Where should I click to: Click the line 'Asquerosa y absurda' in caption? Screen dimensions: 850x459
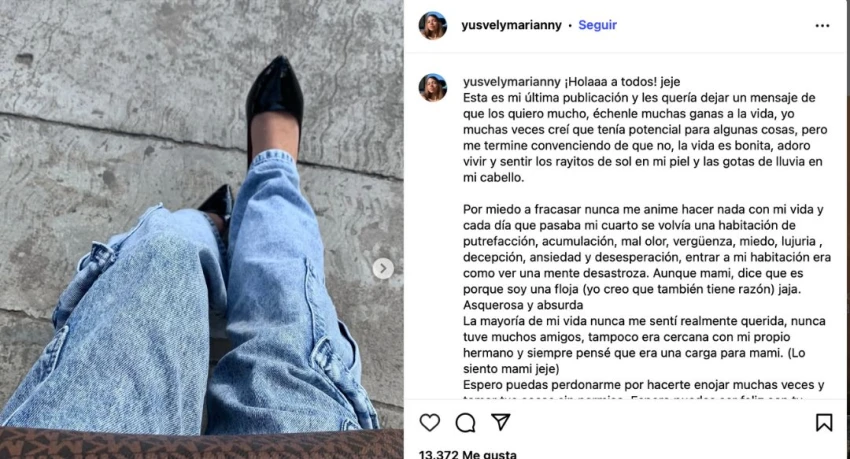(x=523, y=305)
